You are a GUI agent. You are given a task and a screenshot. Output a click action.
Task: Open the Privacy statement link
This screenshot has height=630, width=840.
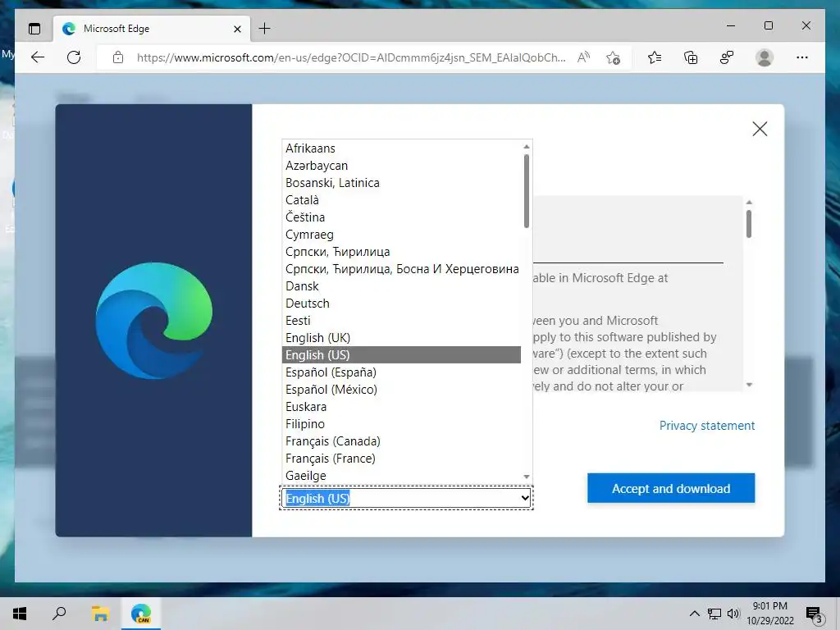click(706, 426)
